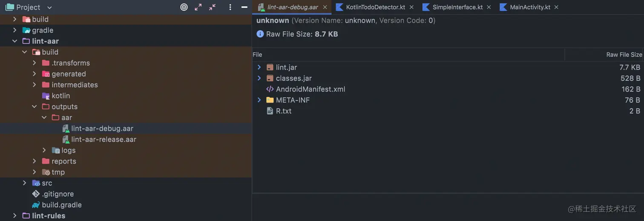Expand the intermediates folder
644x221 pixels.
click(x=34, y=85)
